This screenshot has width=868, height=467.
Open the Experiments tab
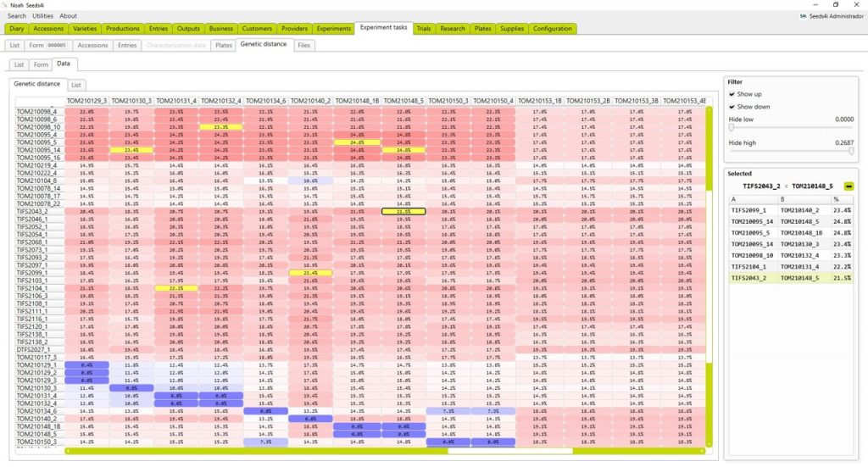point(333,29)
